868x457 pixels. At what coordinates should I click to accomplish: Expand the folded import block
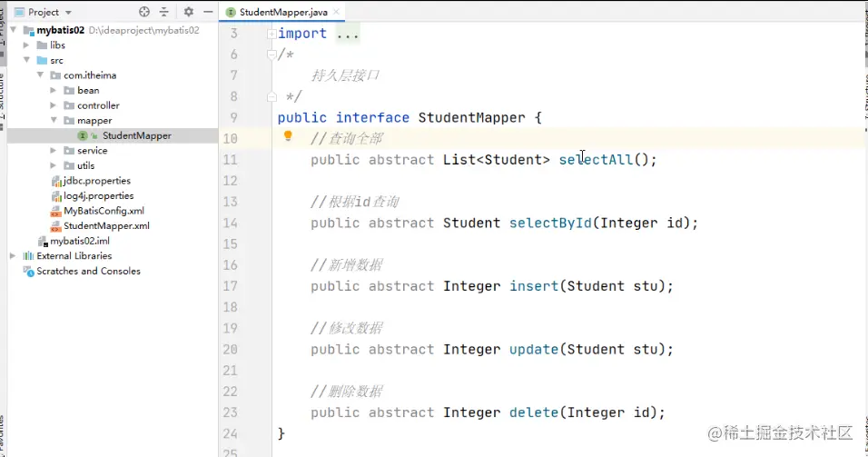(271, 34)
